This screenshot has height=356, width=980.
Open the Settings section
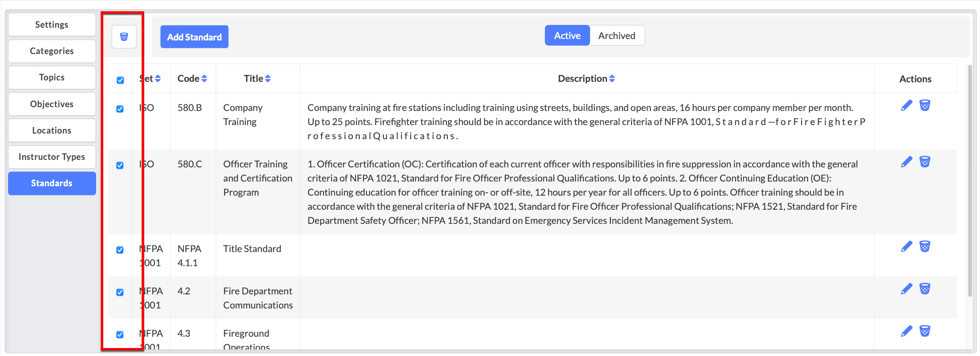[52, 24]
